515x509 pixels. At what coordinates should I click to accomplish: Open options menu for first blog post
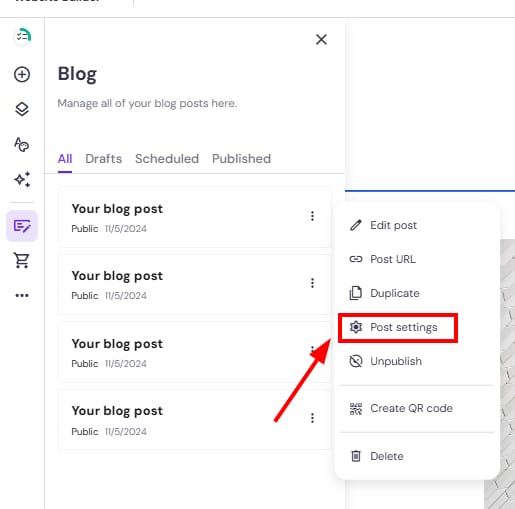point(312,216)
